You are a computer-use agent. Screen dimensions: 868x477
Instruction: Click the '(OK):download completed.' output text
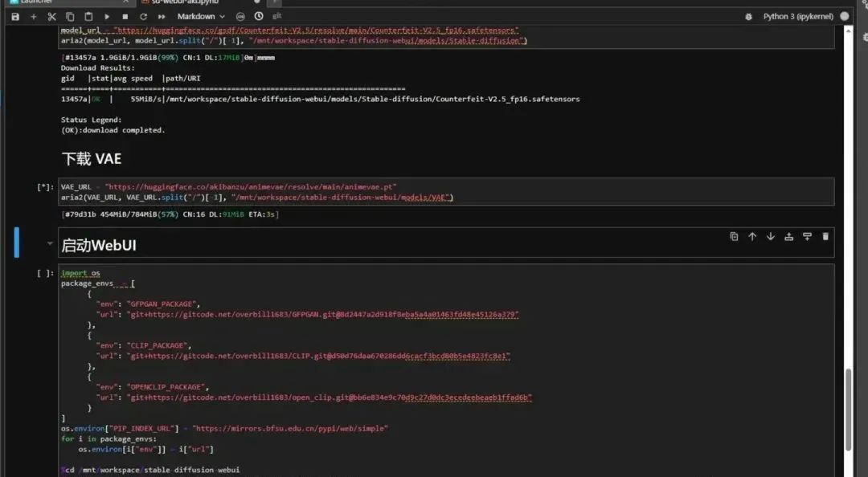(113, 130)
